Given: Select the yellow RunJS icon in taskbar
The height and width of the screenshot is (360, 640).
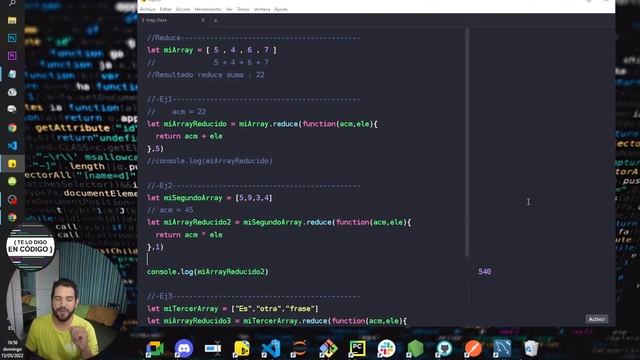Looking at the screenshot, I should 12,164.
